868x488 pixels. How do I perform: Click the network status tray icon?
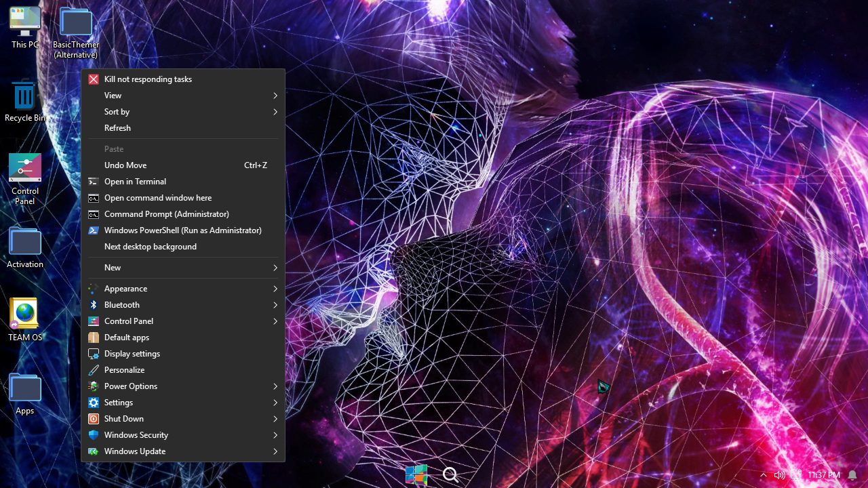click(x=796, y=475)
